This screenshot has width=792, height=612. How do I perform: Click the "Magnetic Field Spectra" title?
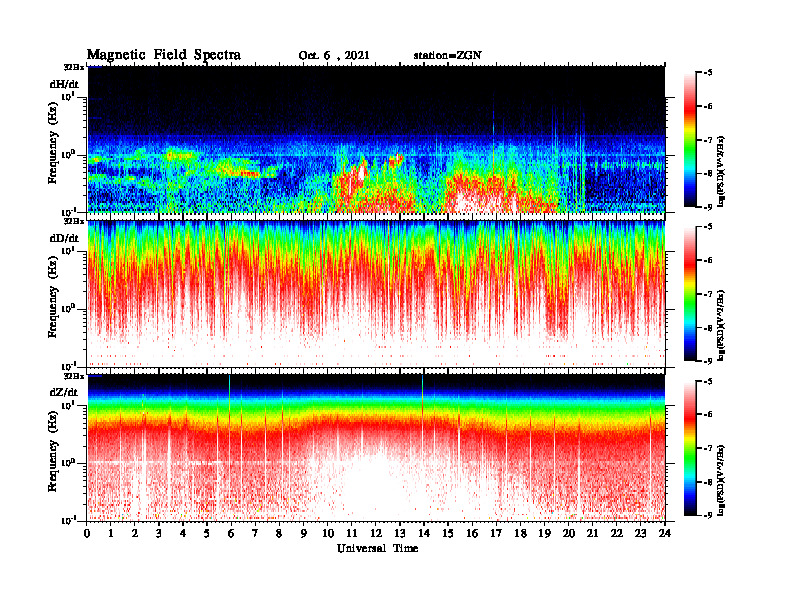[x=164, y=55]
